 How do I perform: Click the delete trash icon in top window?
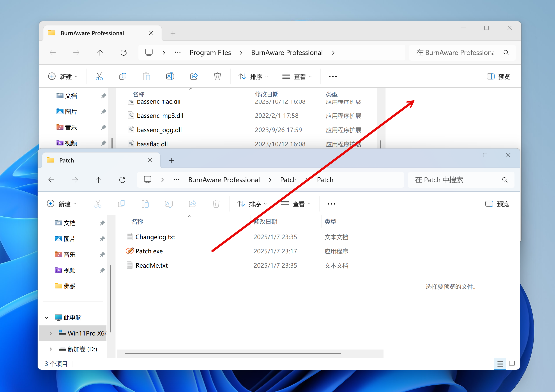pos(217,77)
